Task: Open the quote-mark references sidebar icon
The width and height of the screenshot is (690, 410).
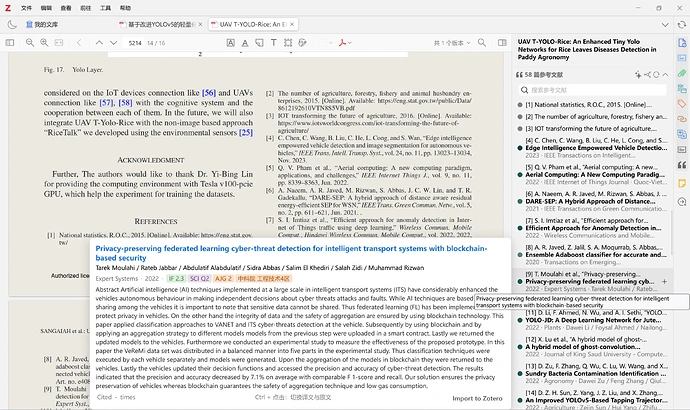Action: [682, 165]
